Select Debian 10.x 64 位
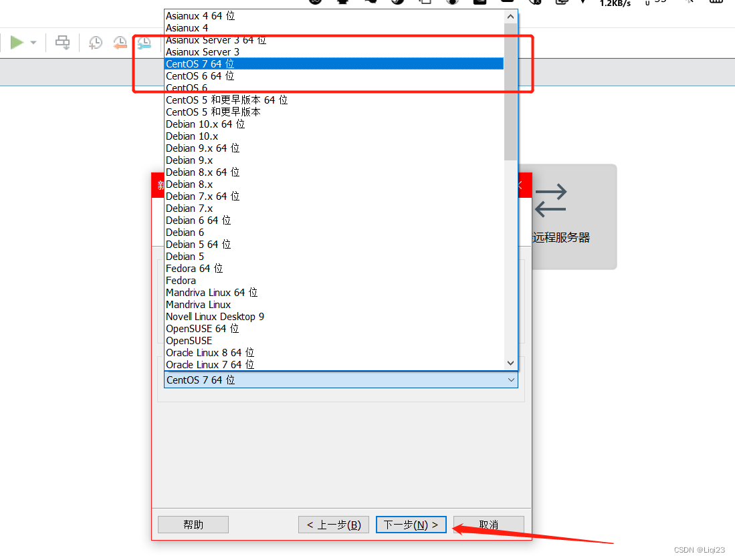This screenshot has width=735, height=560. point(334,124)
